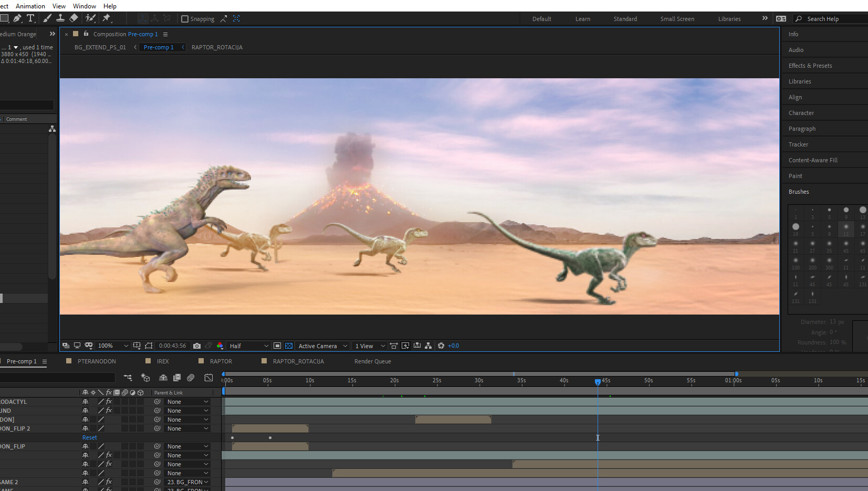Image resolution: width=868 pixels, height=491 pixels.
Task: Open the 100% magnification dropdown
Action: [x=113, y=346]
